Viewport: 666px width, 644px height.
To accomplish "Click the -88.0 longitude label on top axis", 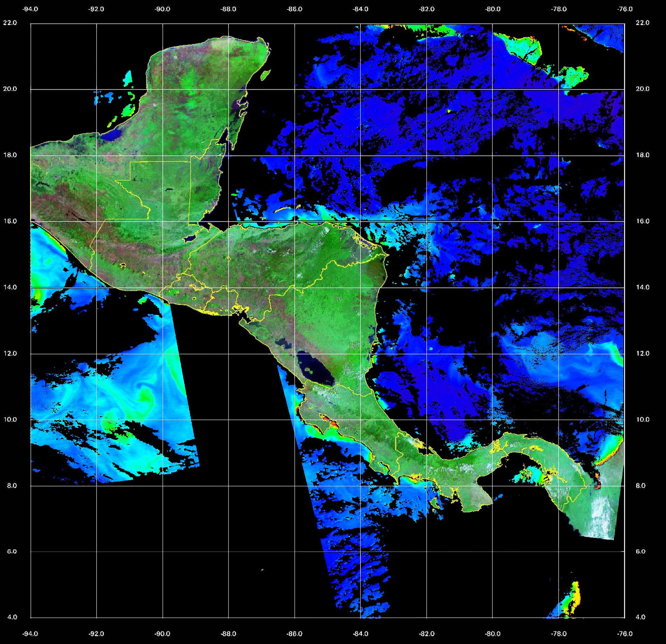I will tap(228, 9).
